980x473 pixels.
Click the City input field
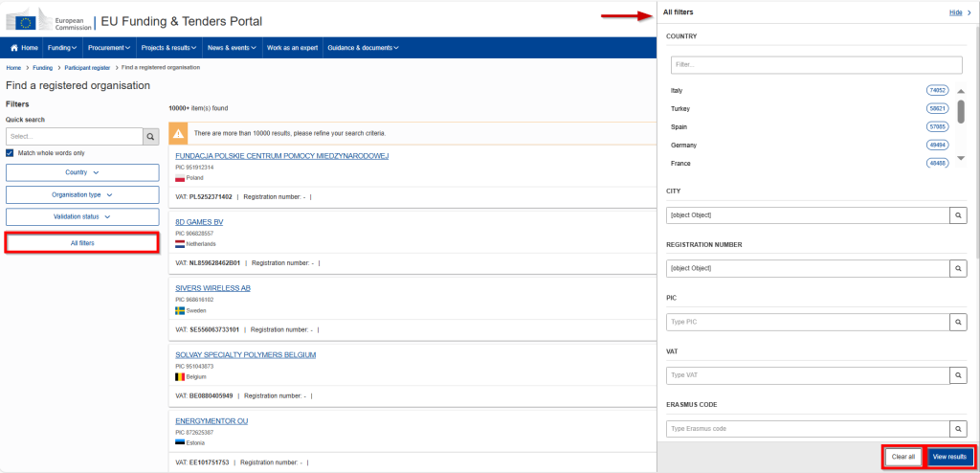tap(808, 215)
